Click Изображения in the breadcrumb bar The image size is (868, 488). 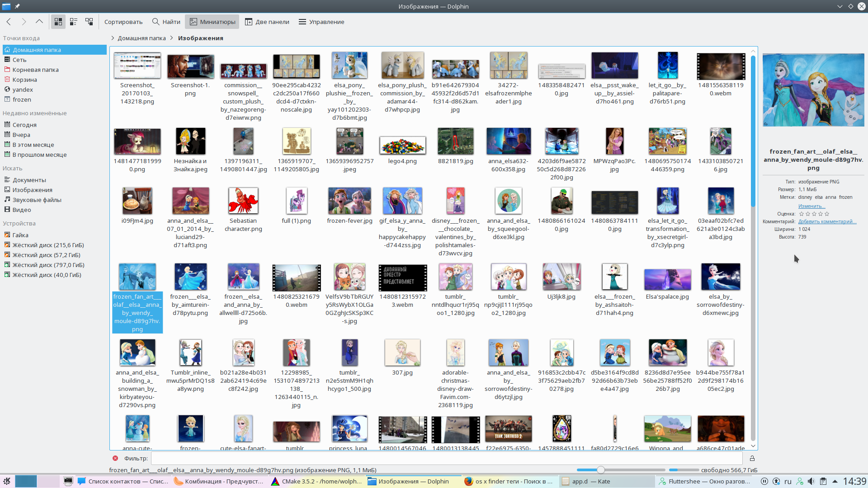[x=200, y=38]
